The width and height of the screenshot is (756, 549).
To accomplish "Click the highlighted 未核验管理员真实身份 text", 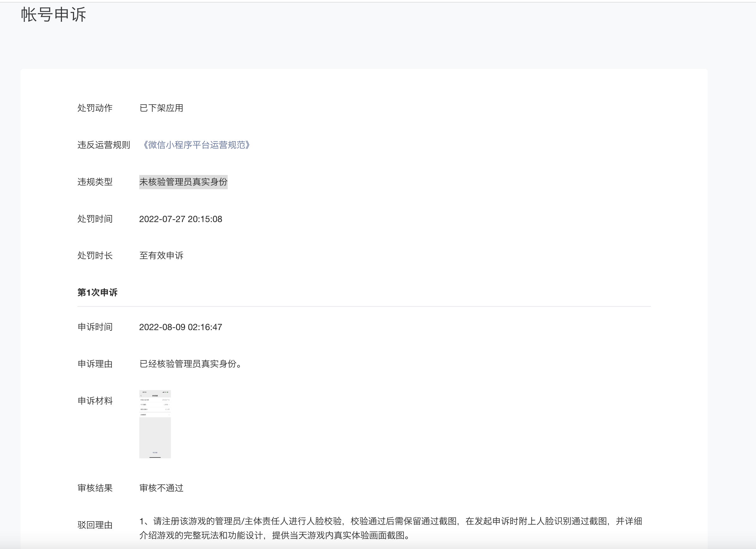I will point(183,182).
